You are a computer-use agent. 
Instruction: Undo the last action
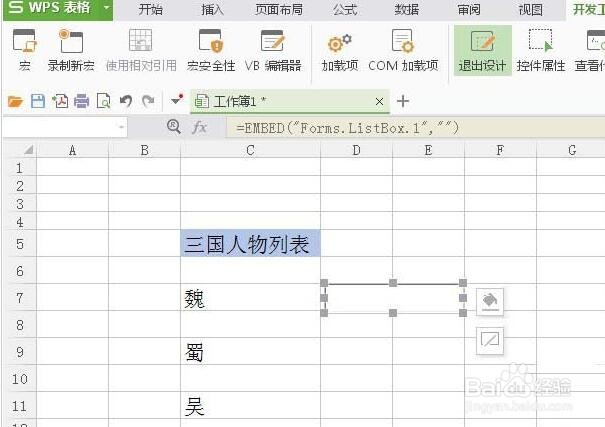(x=126, y=101)
